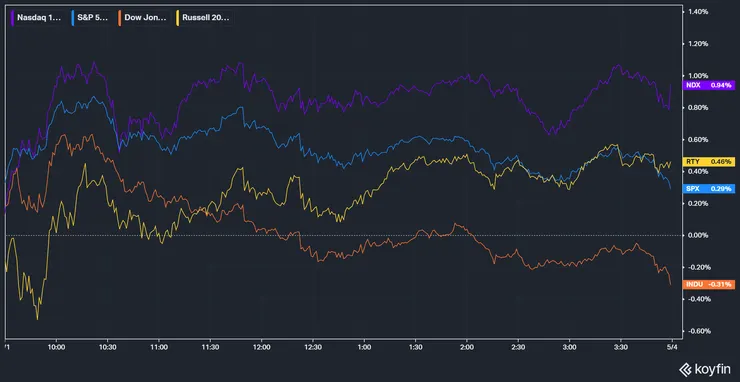Image resolution: width=740 pixels, height=382 pixels.
Task: Click the -0.40% y-axis label
Action: [x=698, y=299]
